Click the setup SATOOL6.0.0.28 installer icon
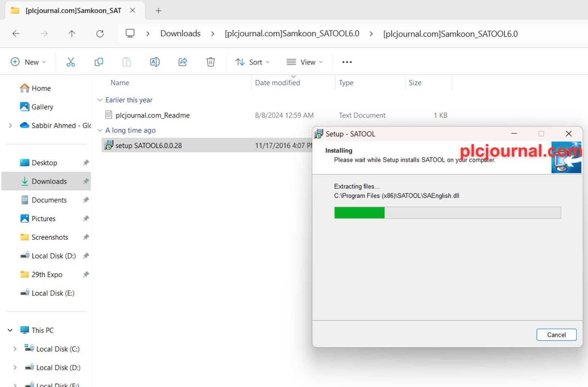Image resolution: width=588 pixels, height=387 pixels. (x=108, y=145)
